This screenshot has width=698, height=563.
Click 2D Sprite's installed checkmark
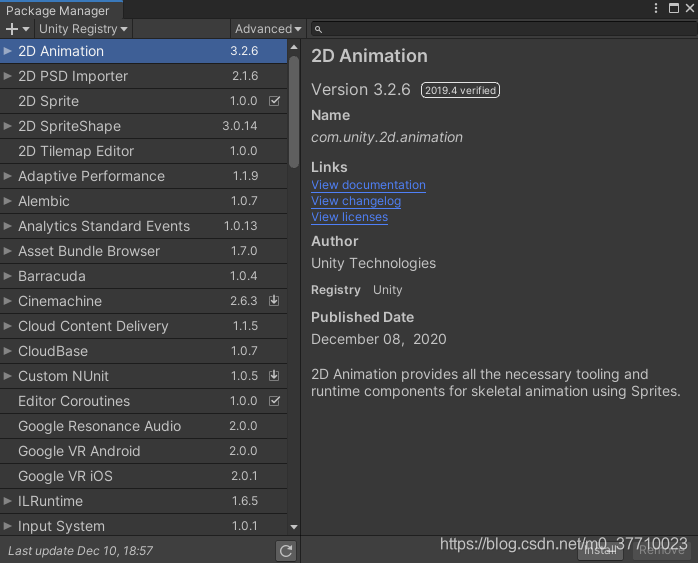(274, 101)
